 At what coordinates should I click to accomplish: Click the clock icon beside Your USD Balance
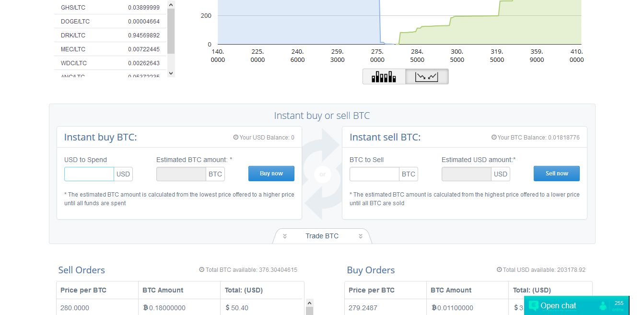pos(236,137)
